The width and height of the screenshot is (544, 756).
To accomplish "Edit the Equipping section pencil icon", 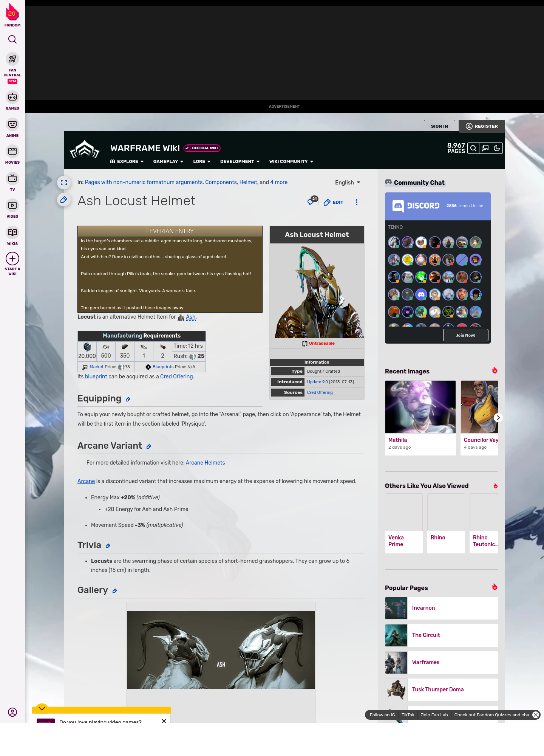I will pos(128,400).
